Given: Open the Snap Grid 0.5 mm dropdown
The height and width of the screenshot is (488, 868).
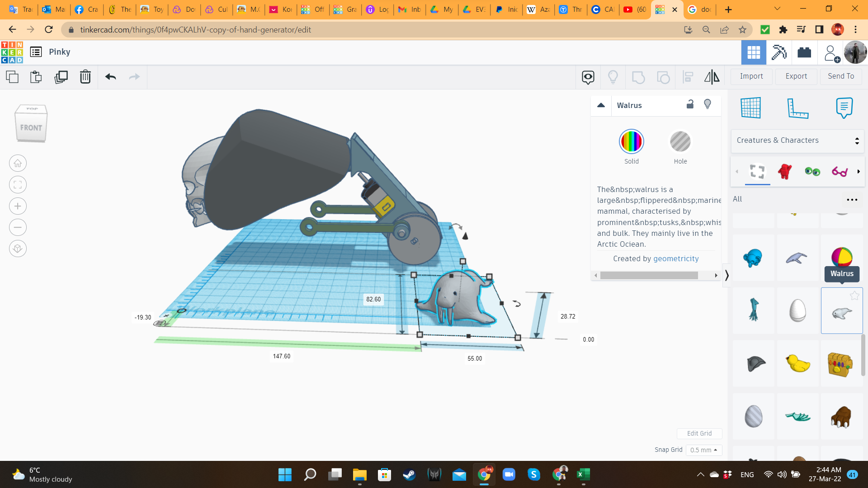Looking at the screenshot, I should (703, 450).
